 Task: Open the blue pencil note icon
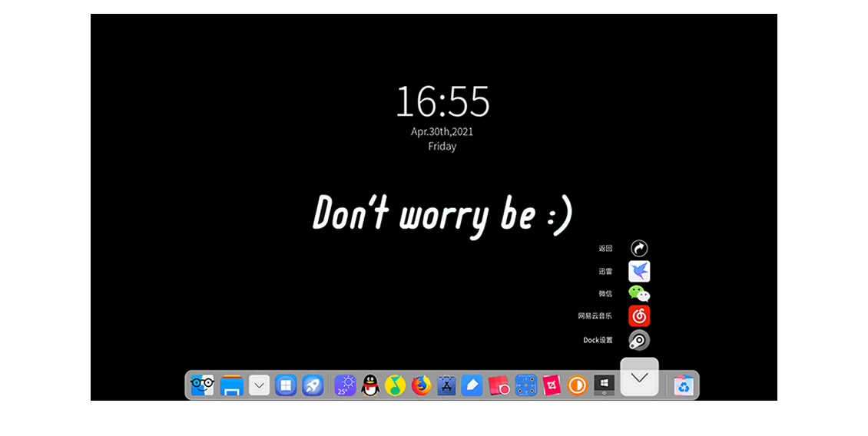coord(472,385)
